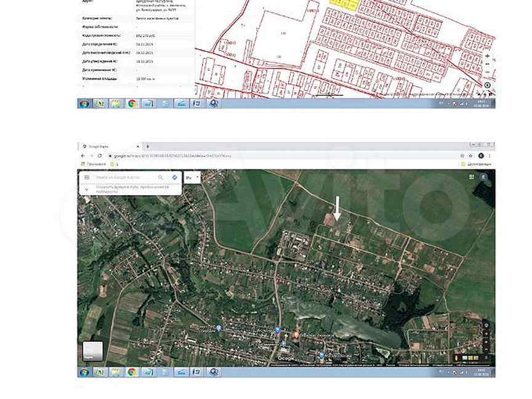Click the yellow bookmark beside Приложения
This screenshot has height=399, width=532.
coord(115,164)
